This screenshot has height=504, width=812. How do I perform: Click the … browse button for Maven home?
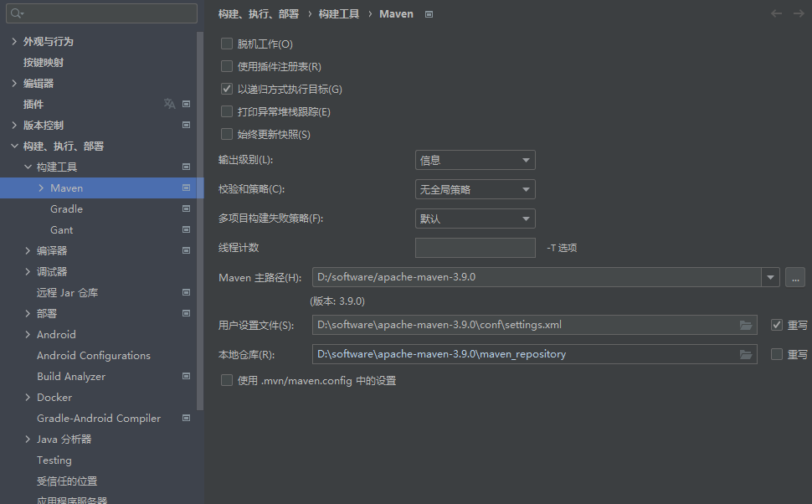pos(795,277)
